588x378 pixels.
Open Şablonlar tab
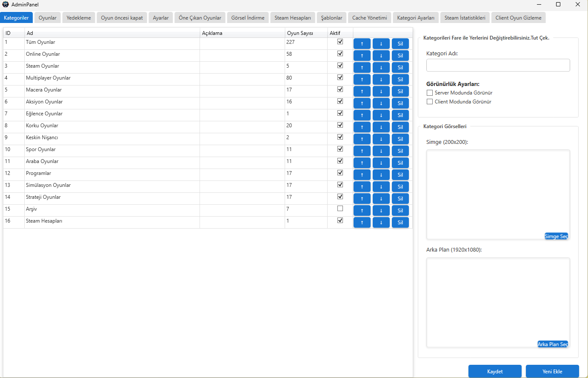click(331, 18)
